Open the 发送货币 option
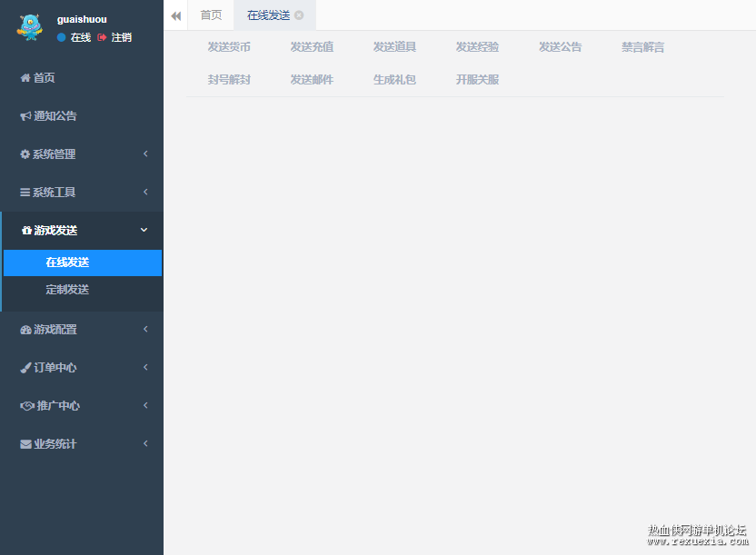Image resolution: width=756 pixels, height=555 pixels. click(229, 47)
